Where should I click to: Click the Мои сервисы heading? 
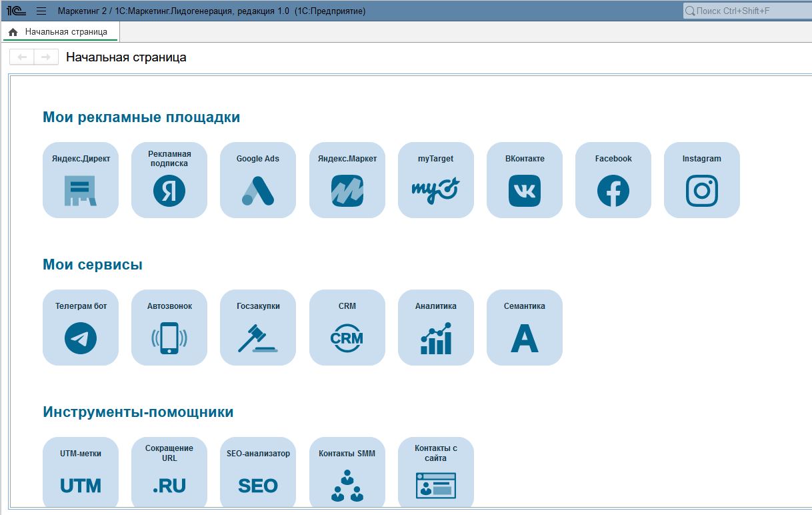[93, 265]
